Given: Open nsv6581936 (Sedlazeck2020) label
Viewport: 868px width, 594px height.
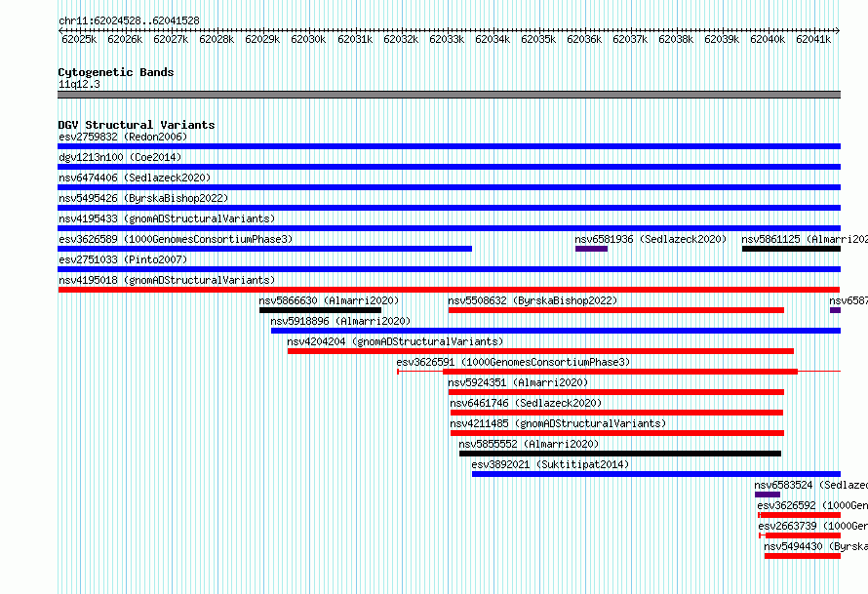Looking at the screenshot, I should coord(651,239).
